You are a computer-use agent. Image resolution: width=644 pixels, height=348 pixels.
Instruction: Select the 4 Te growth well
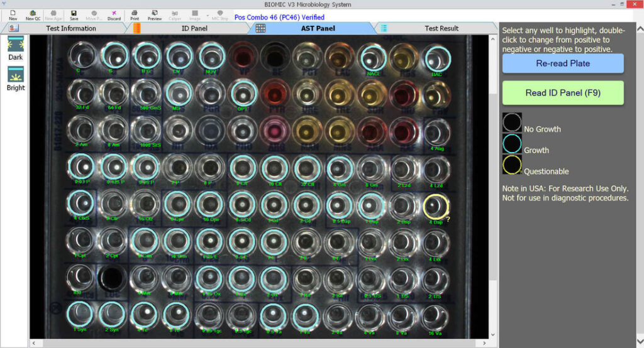(144, 315)
